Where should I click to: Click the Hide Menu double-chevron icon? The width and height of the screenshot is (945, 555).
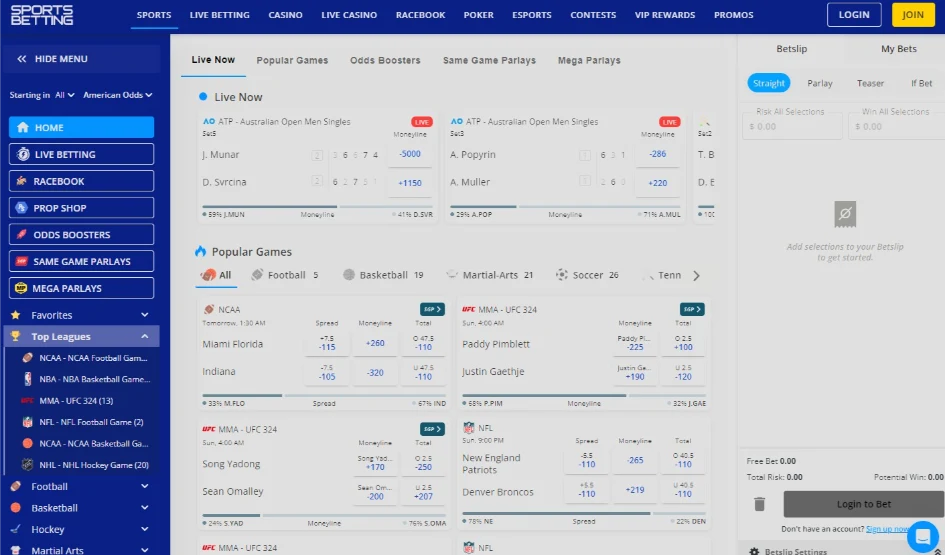pyautogui.click(x=22, y=58)
